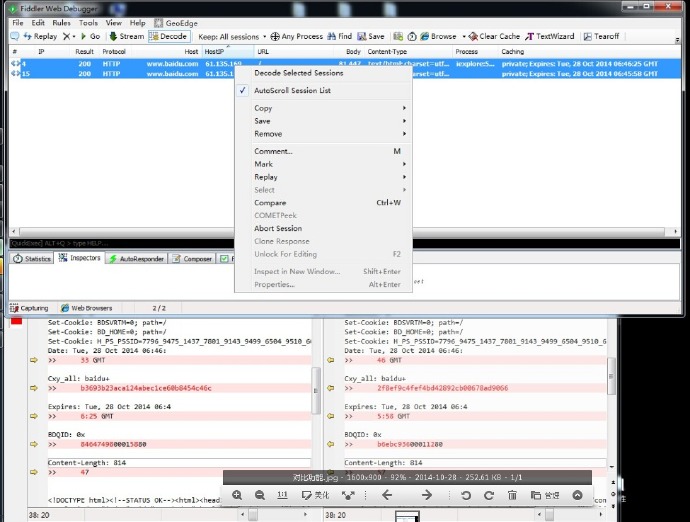Click Find binoculars in the toolbar
690x522 pixels.
coord(339,37)
